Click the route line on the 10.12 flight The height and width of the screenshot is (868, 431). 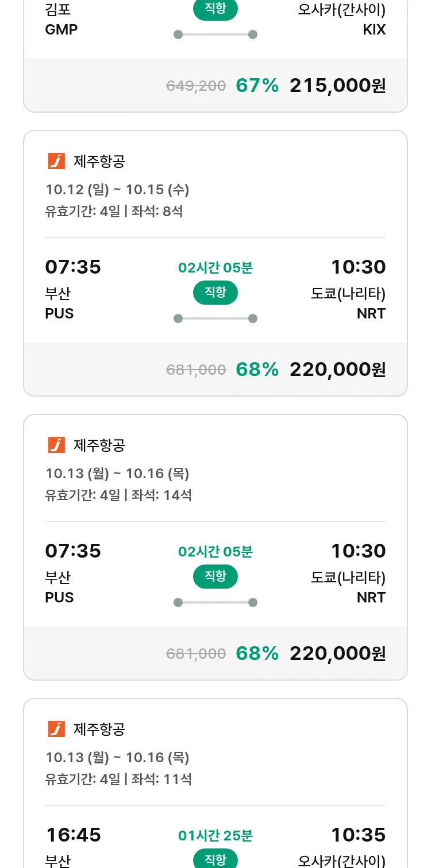[x=215, y=318]
